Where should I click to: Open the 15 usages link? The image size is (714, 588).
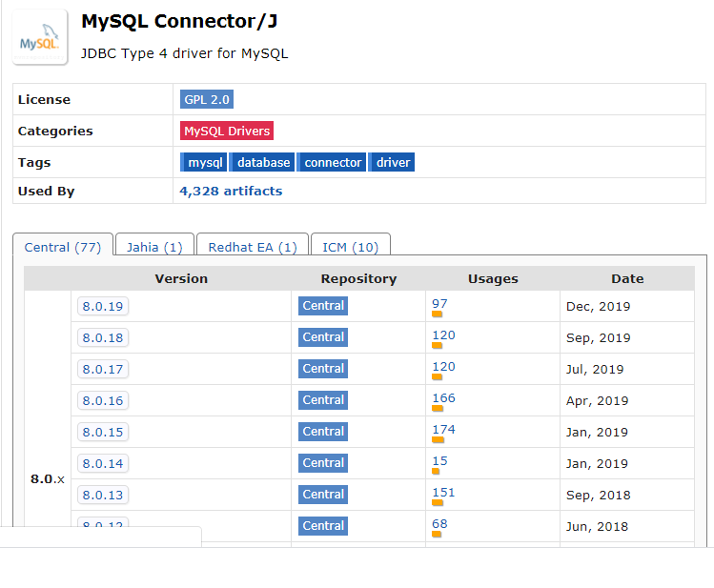tap(439, 460)
